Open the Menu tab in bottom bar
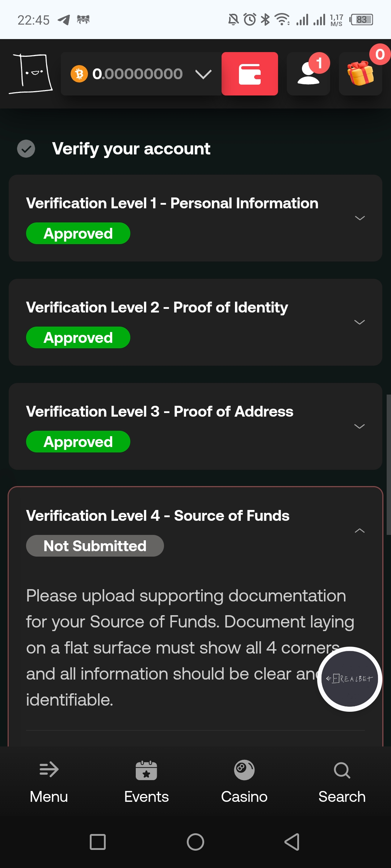Image resolution: width=391 pixels, height=868 pixels. coord(49,782)
